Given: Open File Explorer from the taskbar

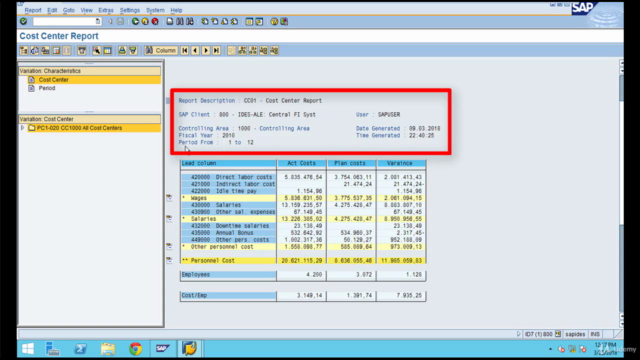Looking at the screenshot, I should 108,349.
